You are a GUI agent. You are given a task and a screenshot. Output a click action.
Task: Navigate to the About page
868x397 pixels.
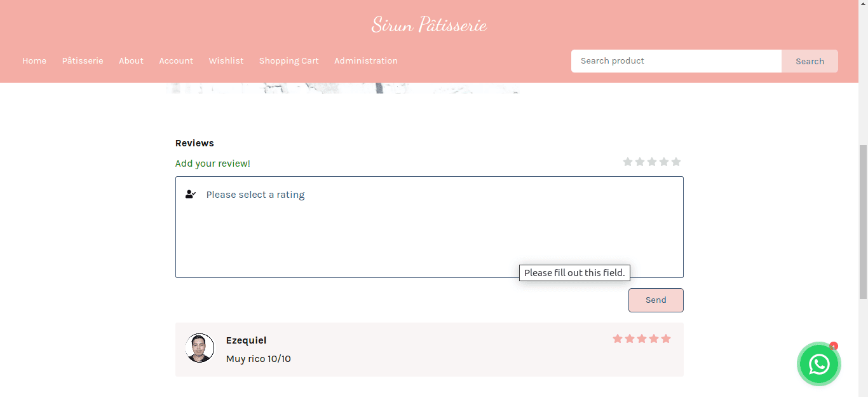coord(131,61)
